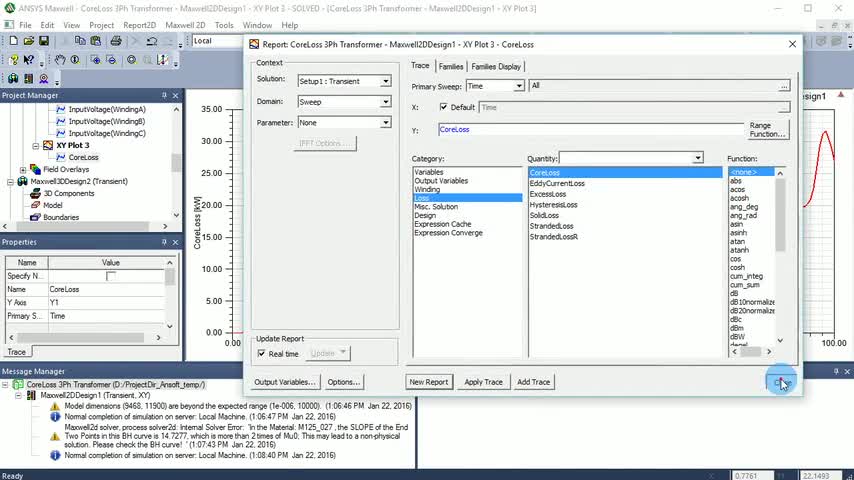854x480 pixels.
Task: Open primary sweep All ellipsis button
Action: (x=783, y=86)
